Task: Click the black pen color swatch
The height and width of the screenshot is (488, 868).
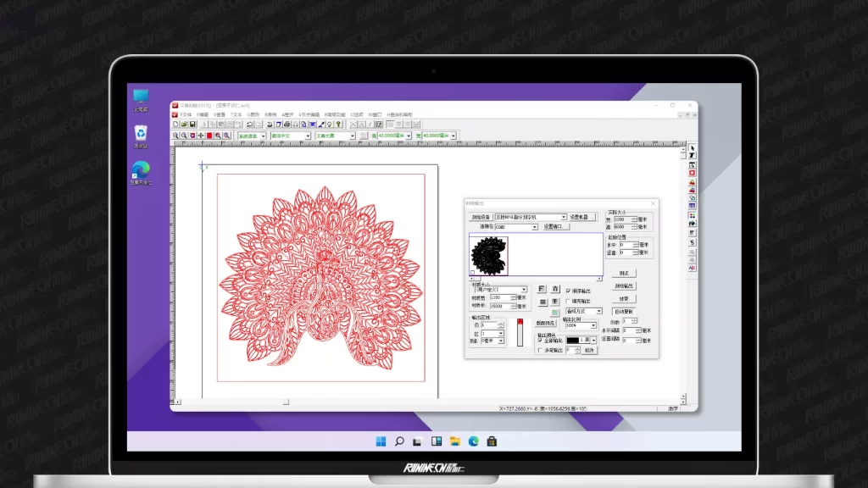Action: tap(572, 340)
